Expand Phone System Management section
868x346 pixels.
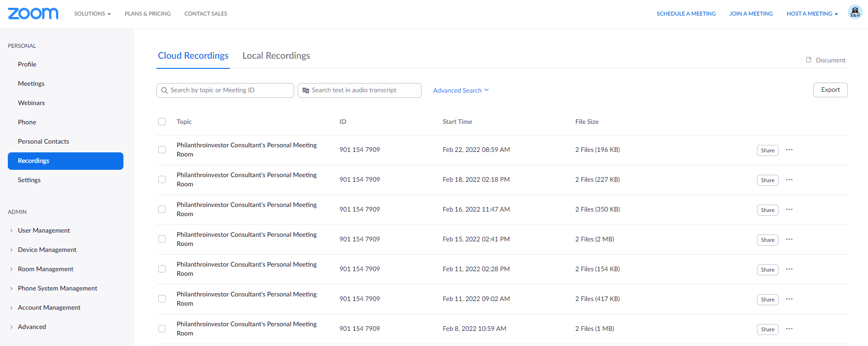click(x=57, y=288)
